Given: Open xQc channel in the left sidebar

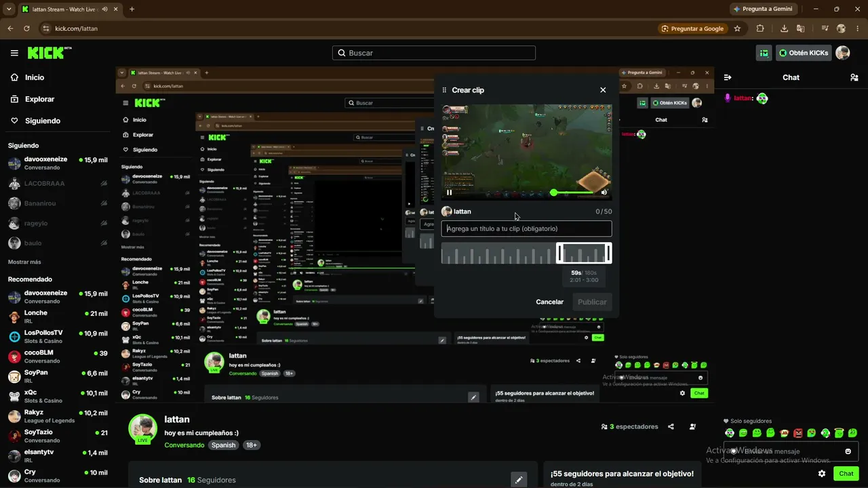Looking at the screenshot, I should click(x=58, y=396).
